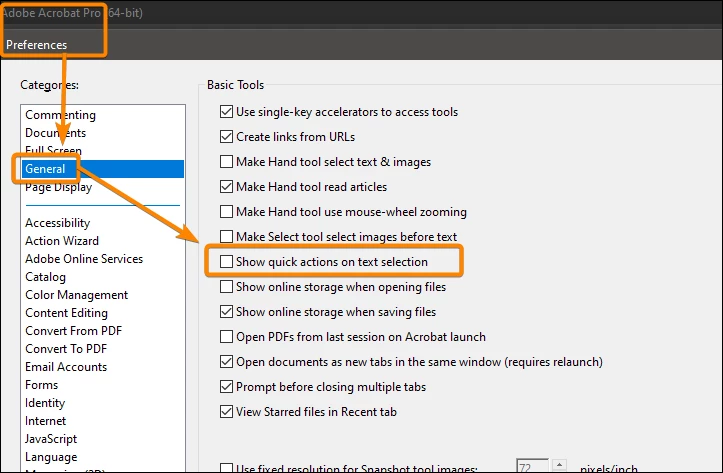The width and height of the screenshot is (723, 473).
Task: Toggle Use single-key accelerators to access tools
Action: pyautogui.click(x=226, y=112)
